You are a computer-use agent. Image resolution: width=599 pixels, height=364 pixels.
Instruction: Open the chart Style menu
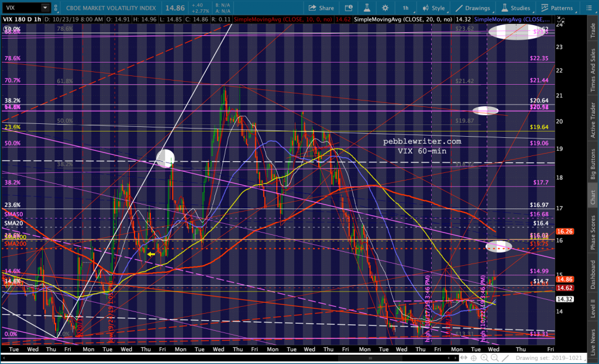[433, 8]
